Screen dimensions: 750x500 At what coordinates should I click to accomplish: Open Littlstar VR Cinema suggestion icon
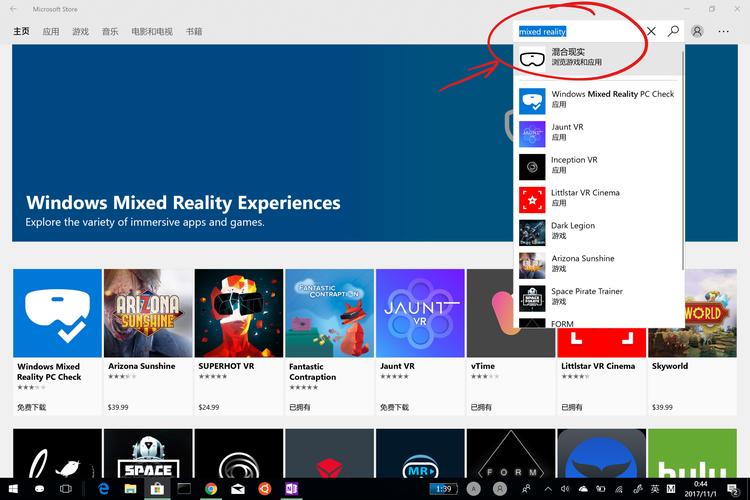(532, 200)
